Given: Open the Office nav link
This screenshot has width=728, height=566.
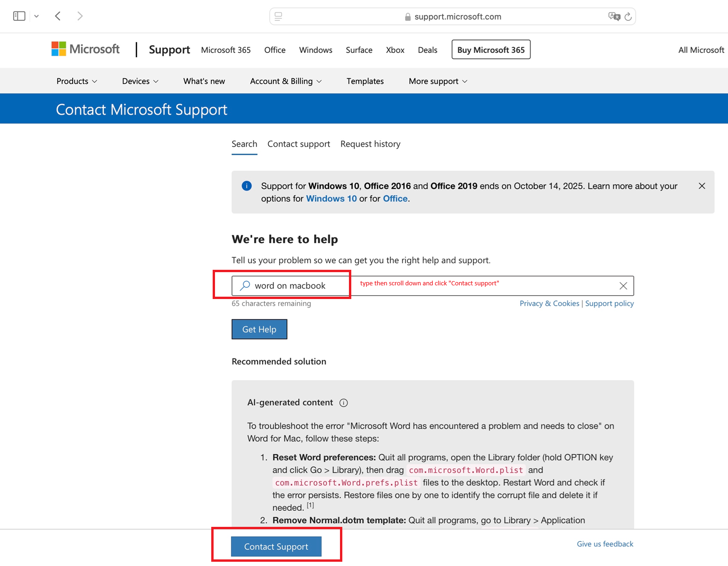Looking at the screenshot, I should (x=275, y=50).
